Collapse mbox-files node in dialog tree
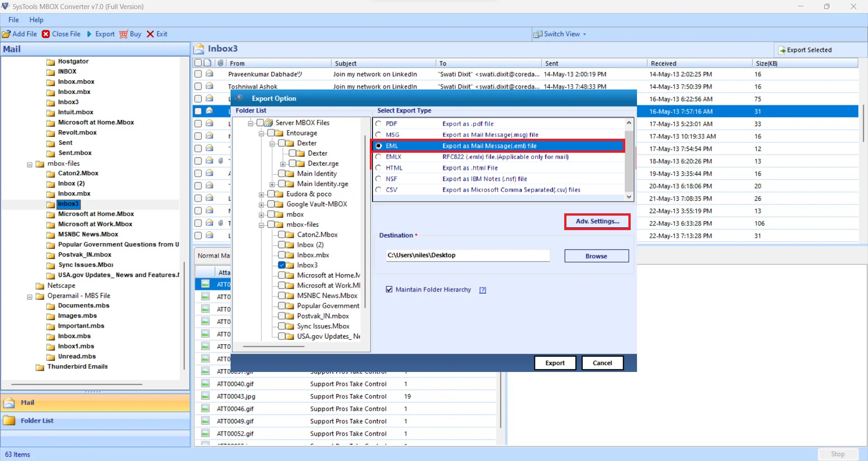The width and height of the screenshot is (868, 461). click(261, 225)
